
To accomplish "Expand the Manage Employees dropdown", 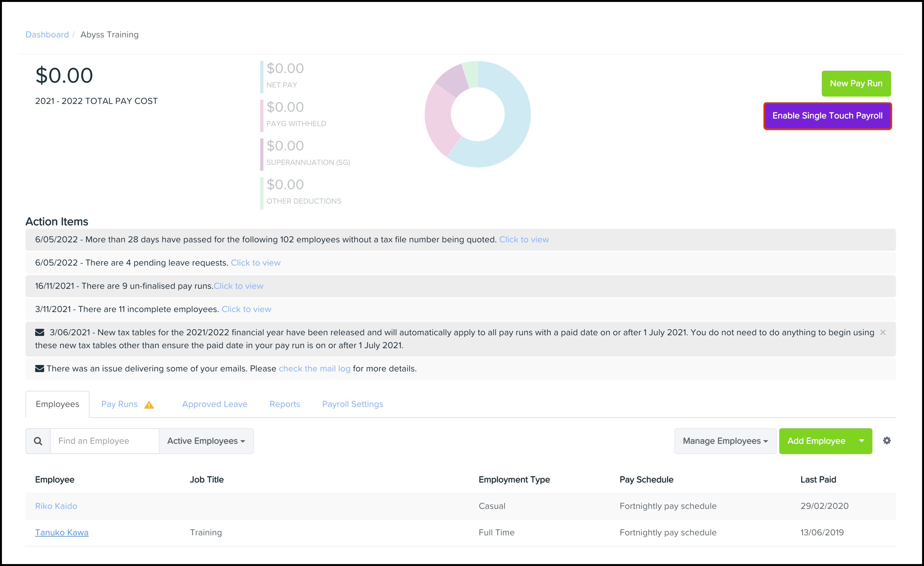I will 725,441.
